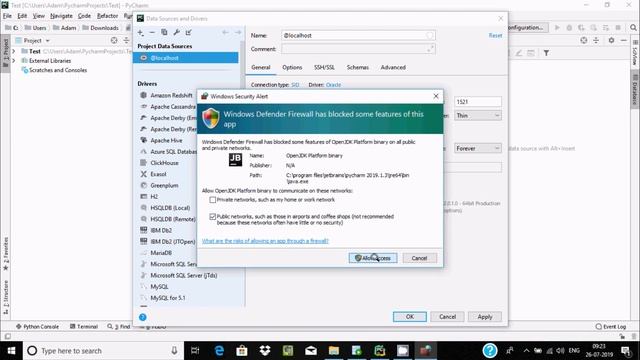This screenshot has width=640, height=360.
Task: Select the MySQL for 5.1 driver
Action: point(168,298)
